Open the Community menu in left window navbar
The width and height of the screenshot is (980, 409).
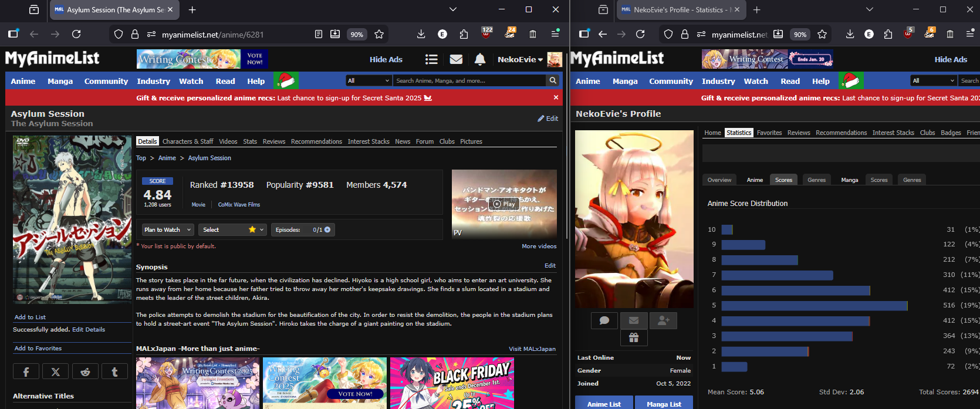(x=106, y=81)
